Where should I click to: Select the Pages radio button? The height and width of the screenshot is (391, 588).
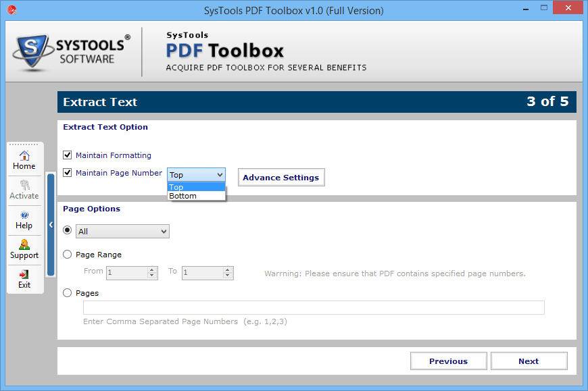point(68,293)
